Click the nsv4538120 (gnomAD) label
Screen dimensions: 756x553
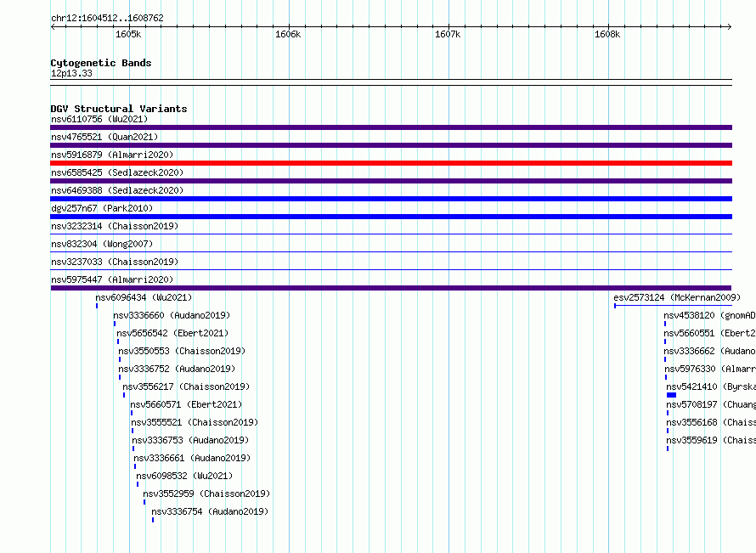[x=710, y=315]
